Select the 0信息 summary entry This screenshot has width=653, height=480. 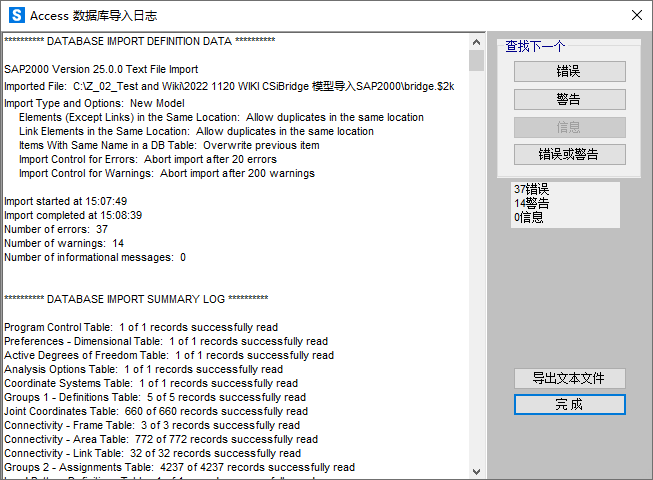tap(527, 217)
